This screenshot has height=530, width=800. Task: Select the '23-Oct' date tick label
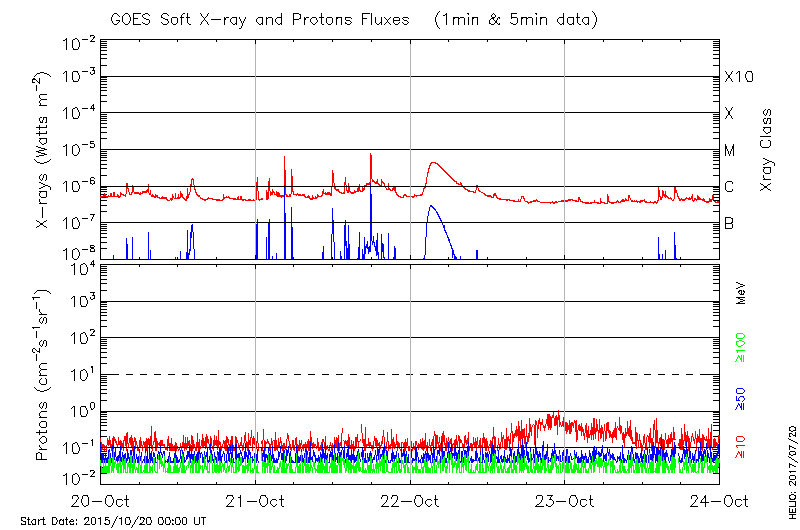tap(565, 501)
